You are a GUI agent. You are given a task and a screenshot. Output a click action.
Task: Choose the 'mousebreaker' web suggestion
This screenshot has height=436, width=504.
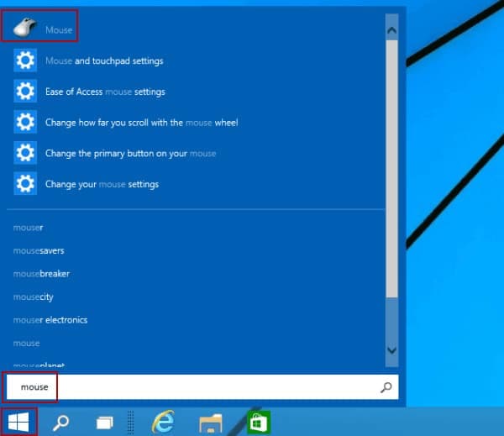(x=41, y=274)
